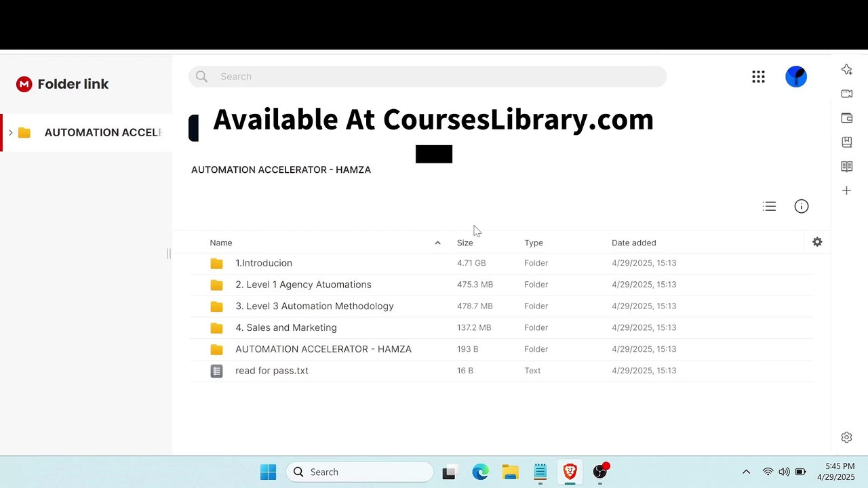Open Brave sidebar settings gear
The height and width of the screenshot is (488, 868).
pos(846,437)
